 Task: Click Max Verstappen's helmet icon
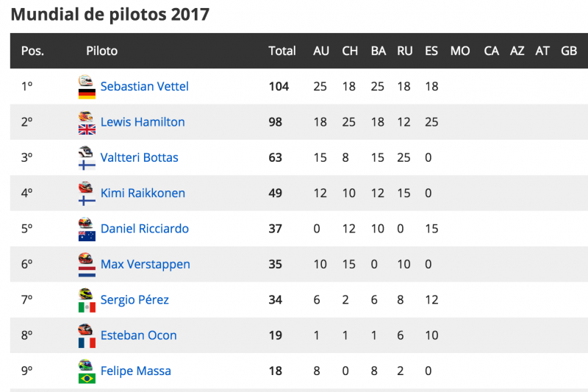click(x=85, y=258)
